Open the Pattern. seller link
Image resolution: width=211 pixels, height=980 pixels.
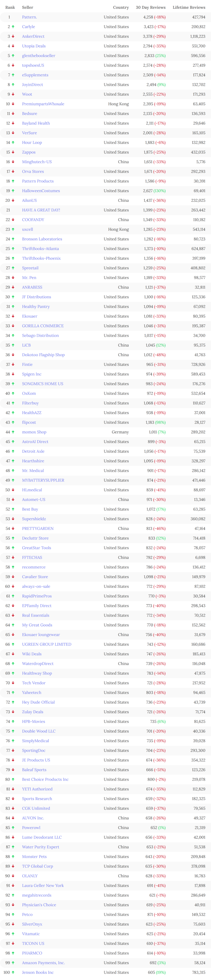coord(29,17)
